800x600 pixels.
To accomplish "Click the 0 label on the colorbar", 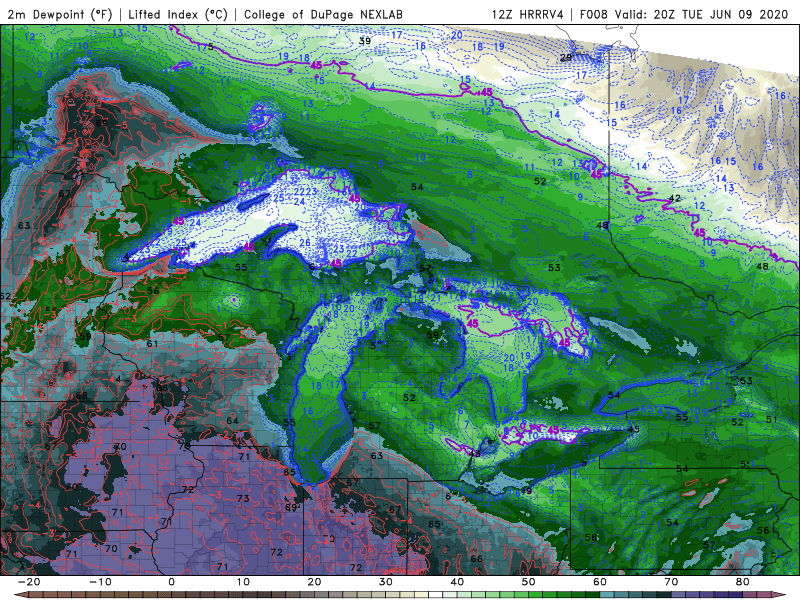I will pos(171,582).
